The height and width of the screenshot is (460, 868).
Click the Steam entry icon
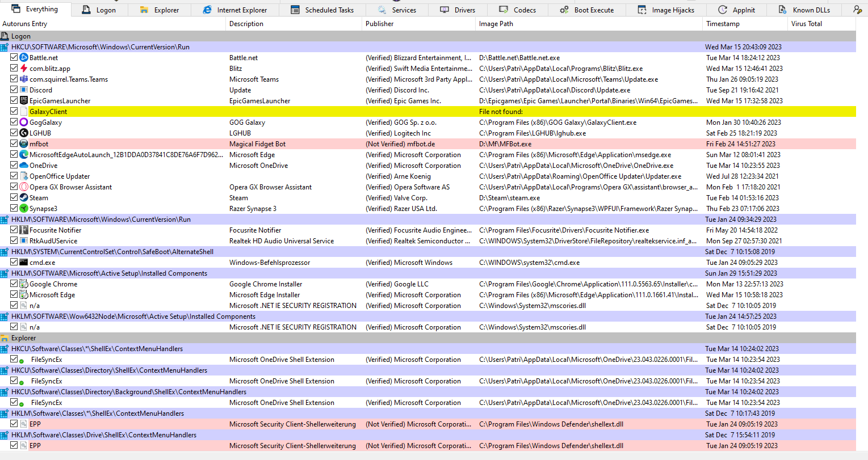(x=24, y=197)
